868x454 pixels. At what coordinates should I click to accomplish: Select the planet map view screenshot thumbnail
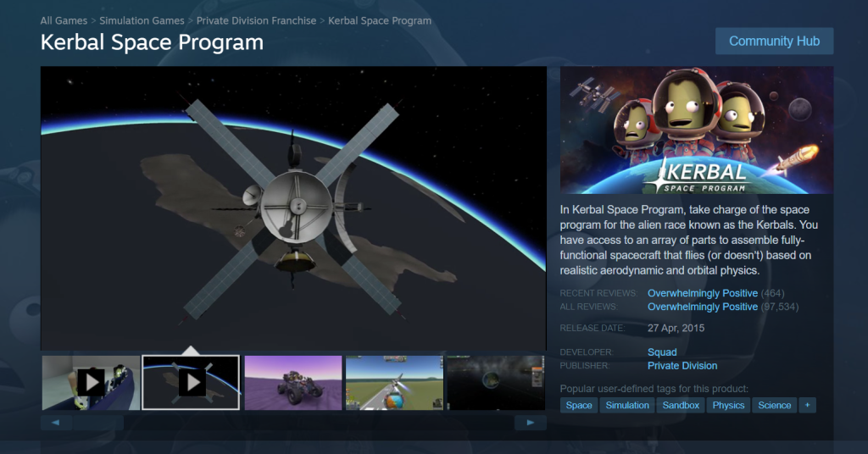point(496,383)
